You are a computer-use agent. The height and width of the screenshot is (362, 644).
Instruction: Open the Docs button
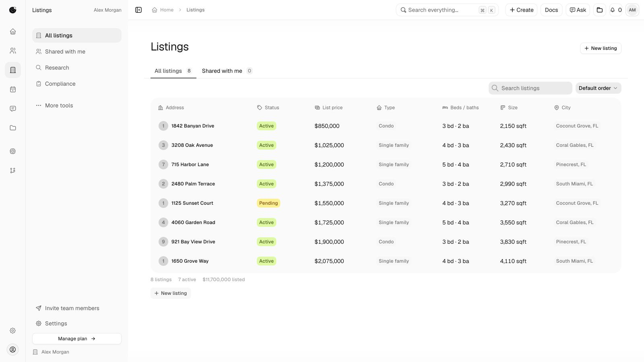tap(551, 10)
